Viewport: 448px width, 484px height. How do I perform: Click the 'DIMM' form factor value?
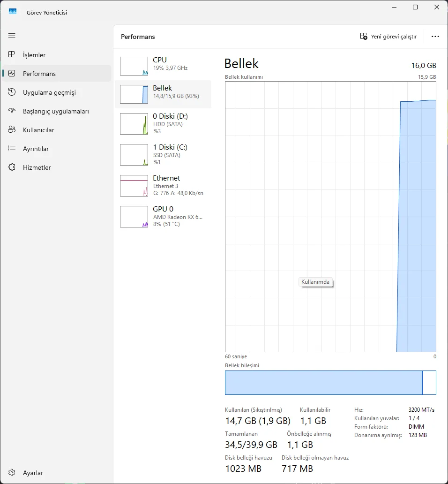416,427
